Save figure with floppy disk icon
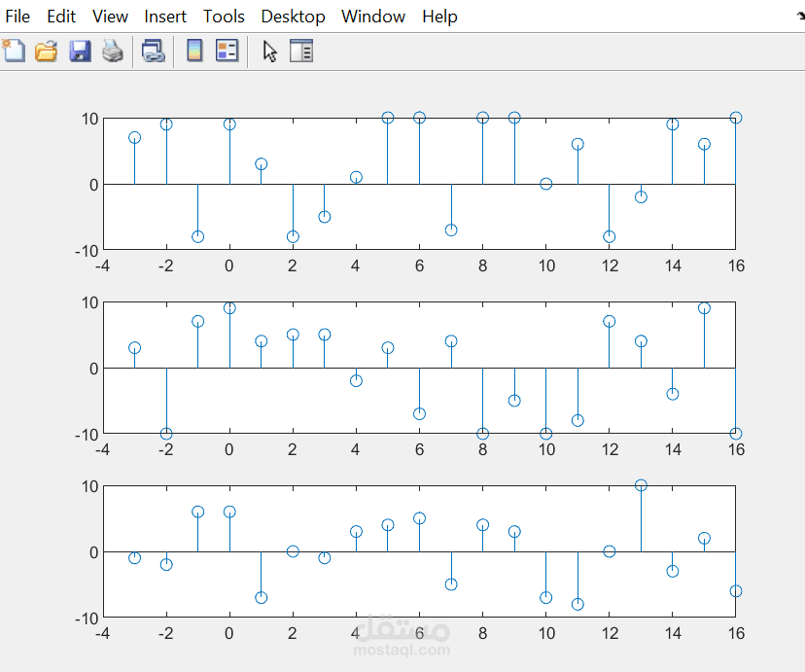Image resolution: width=805 pixels, height=672 pixels. [x=80, y=51]
